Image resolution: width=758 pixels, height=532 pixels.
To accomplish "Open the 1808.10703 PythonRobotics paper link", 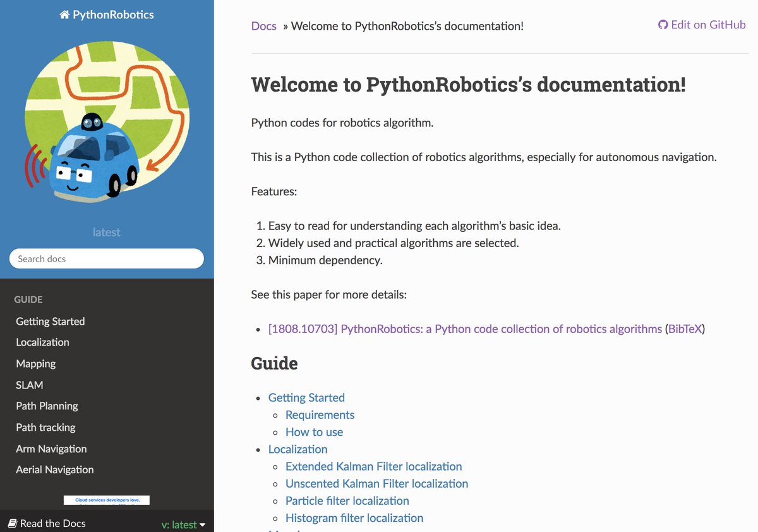I will click(x=465, y=329).
